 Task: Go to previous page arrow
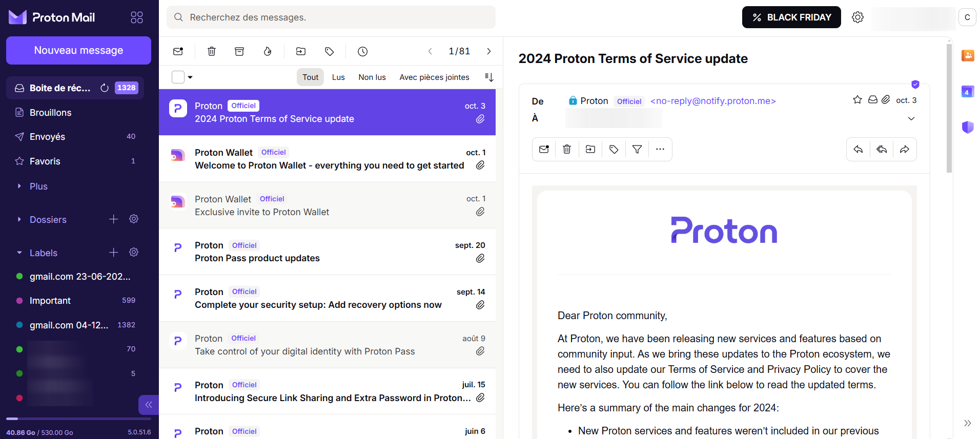430,51
